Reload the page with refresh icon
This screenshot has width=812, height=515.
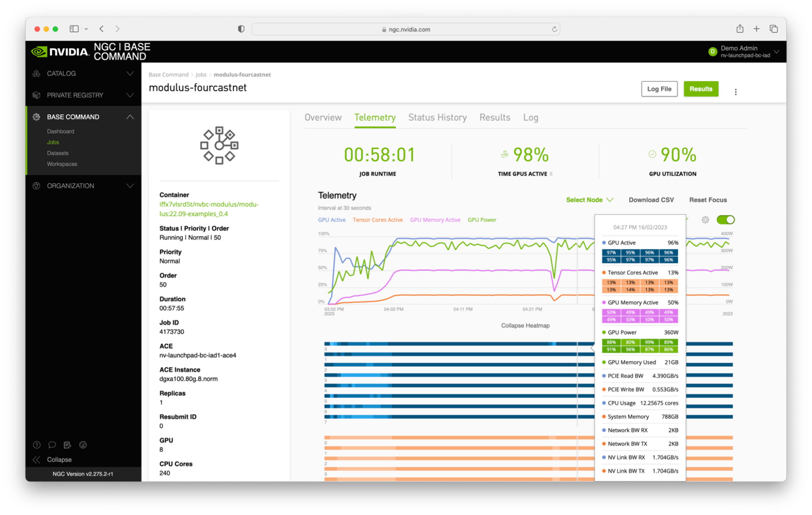[x=554, y=29]
